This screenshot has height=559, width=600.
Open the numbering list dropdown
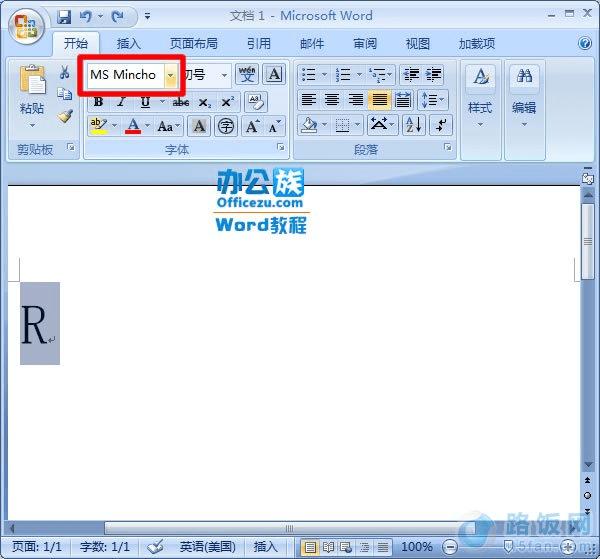coord(359,74)
